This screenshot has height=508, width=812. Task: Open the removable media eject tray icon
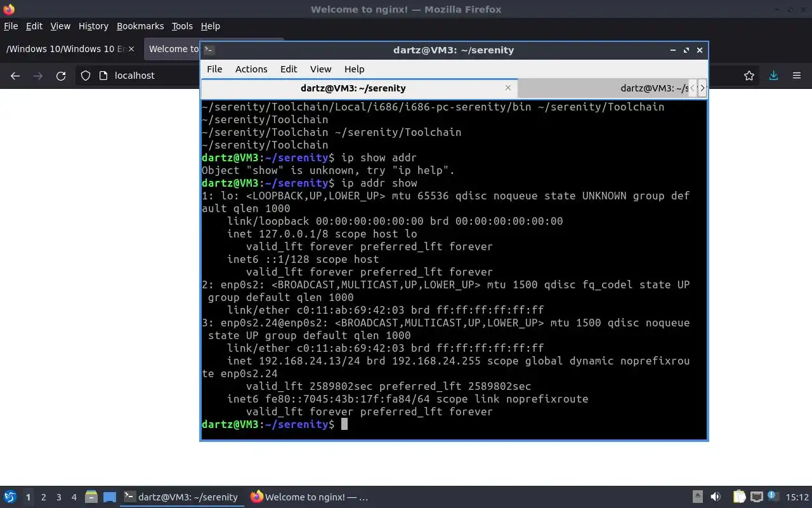(697, 497)
